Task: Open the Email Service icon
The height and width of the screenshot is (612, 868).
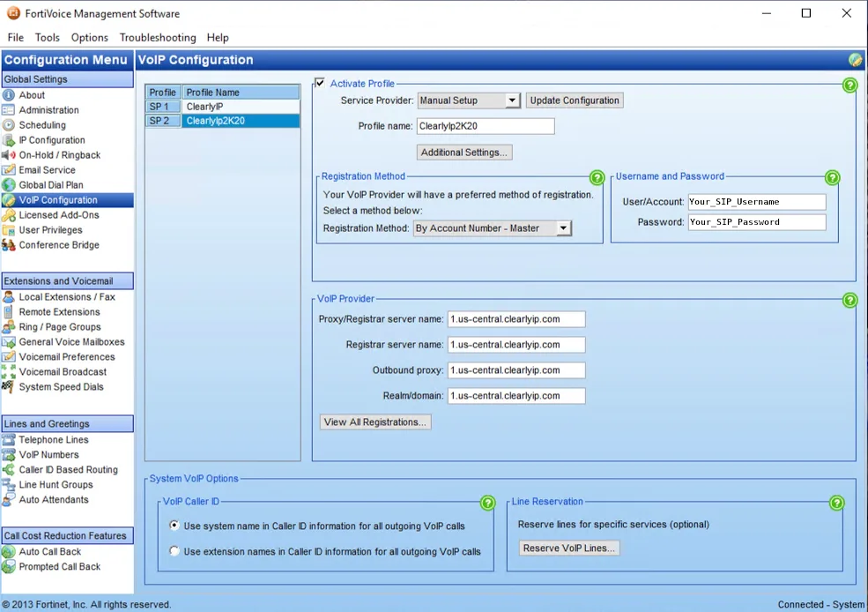Action: click(9, 170)
